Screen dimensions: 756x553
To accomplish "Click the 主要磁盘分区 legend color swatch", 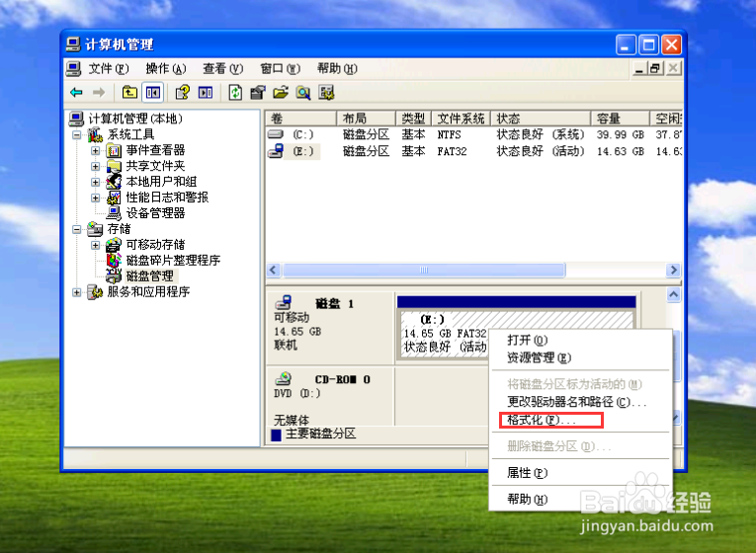I will pos(277,434).
